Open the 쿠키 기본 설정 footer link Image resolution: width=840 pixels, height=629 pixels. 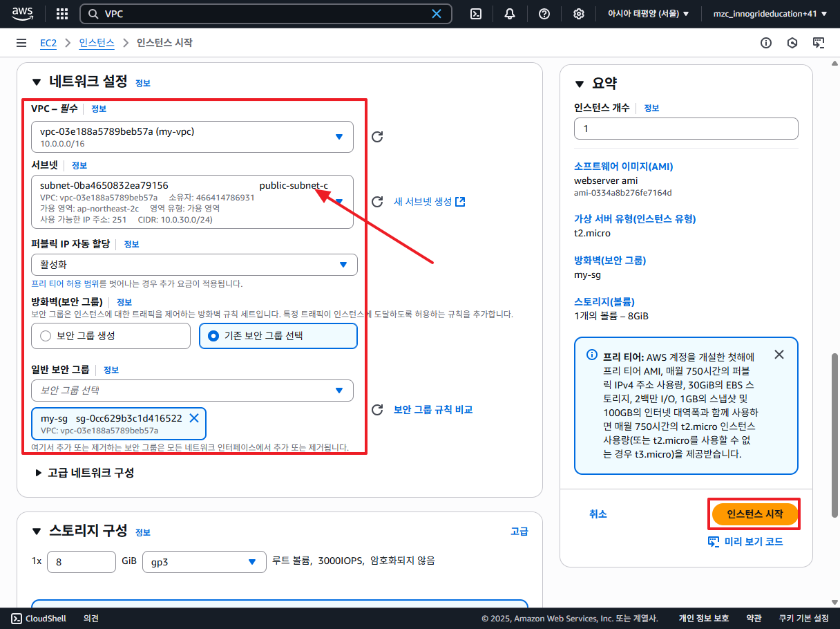coord(803,619)
